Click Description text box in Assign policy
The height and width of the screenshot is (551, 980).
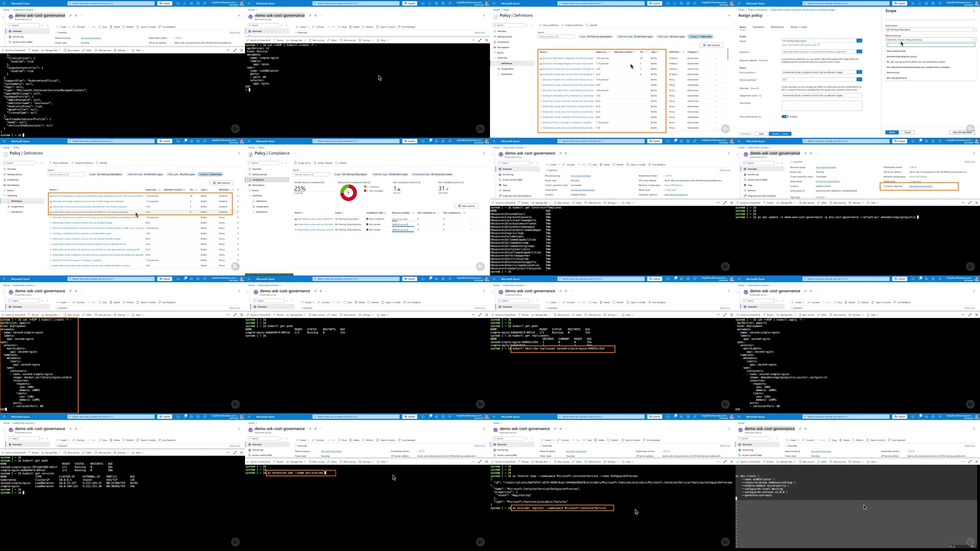(x=821, y=106)
